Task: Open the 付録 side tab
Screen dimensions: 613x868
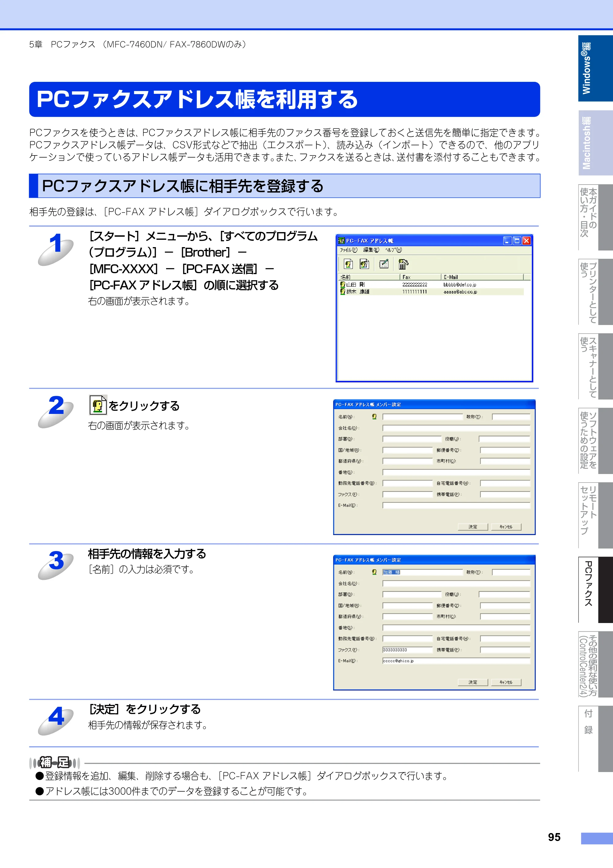Action: click(595, 739)
